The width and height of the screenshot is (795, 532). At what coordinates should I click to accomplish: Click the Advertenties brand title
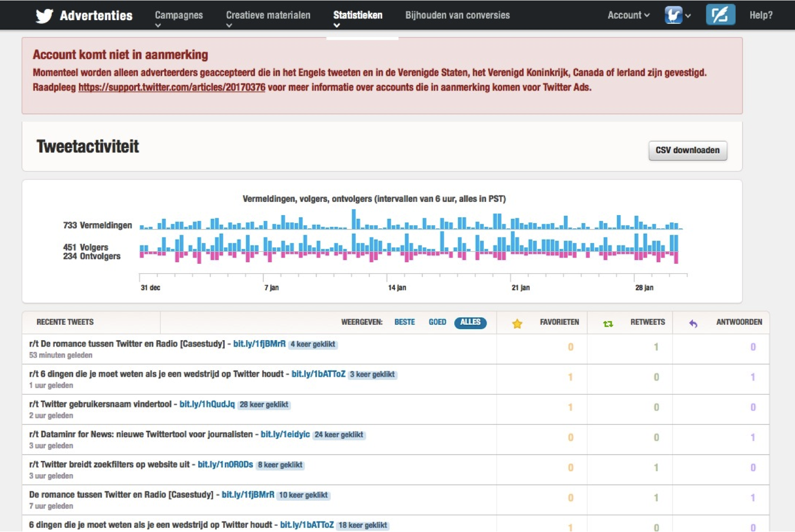pyautogui.click(x=96, y=15)
